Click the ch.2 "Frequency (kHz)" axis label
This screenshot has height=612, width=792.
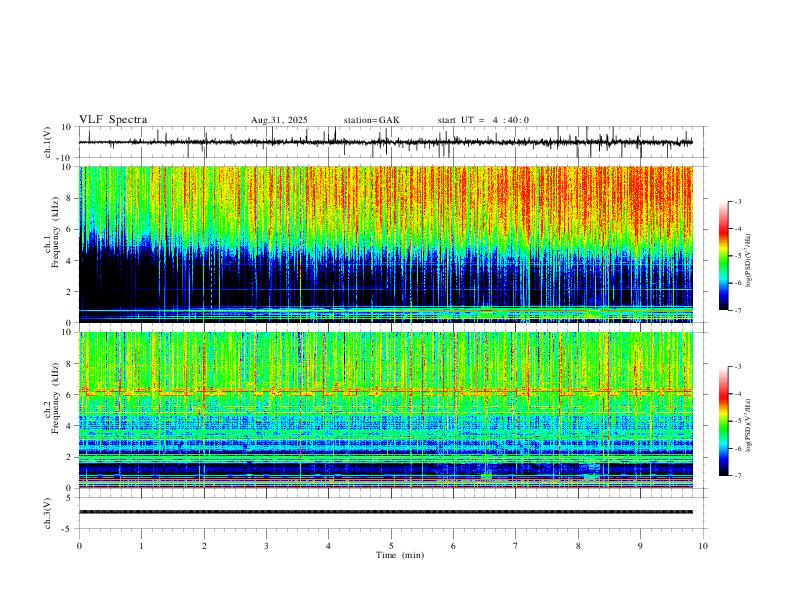(55, 398)
